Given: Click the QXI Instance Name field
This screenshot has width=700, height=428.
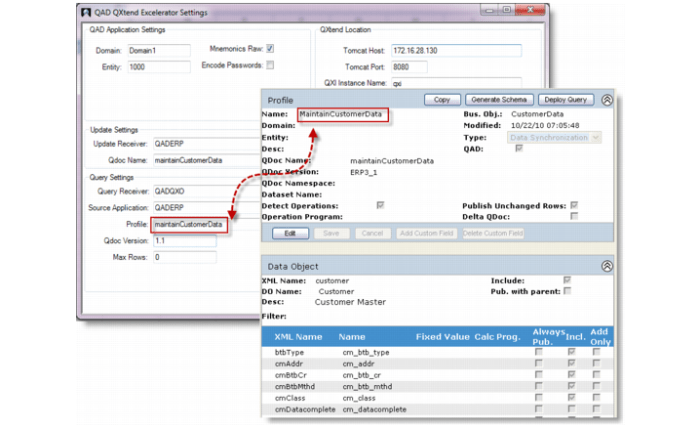Looking at the screenshot, I should [456, 83].
